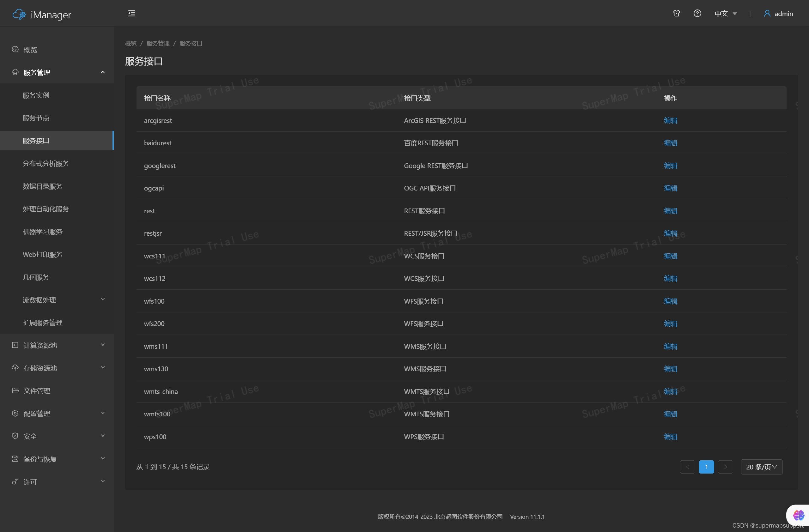Collapse the 服务管理 menu chevron
The width and height of the screenshot is (809, 532).
(x=103, y=72)
